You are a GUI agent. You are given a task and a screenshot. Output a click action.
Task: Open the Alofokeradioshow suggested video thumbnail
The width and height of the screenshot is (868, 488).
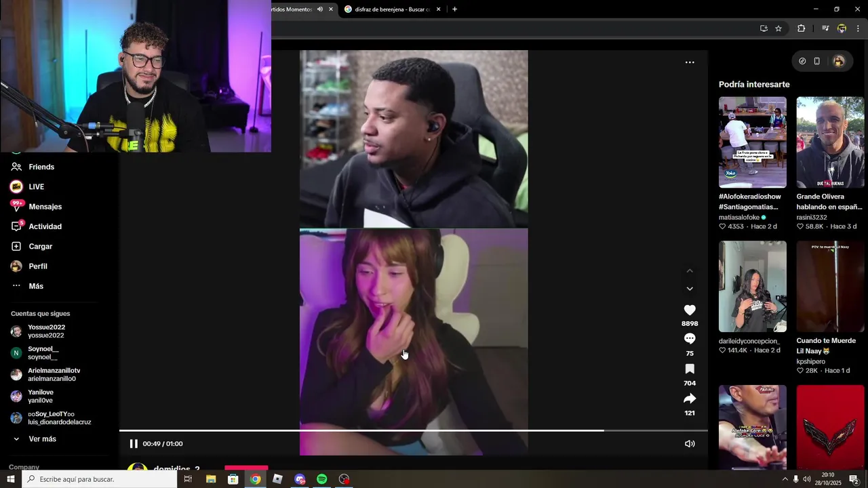pyautogui.click(x=753, y=142)
